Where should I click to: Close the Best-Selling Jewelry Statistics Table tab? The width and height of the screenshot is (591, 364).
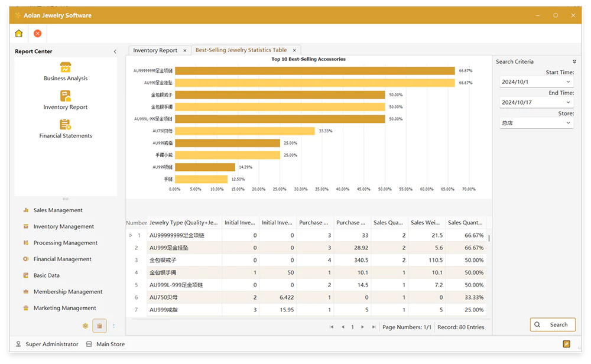click(x=294, y=50)
